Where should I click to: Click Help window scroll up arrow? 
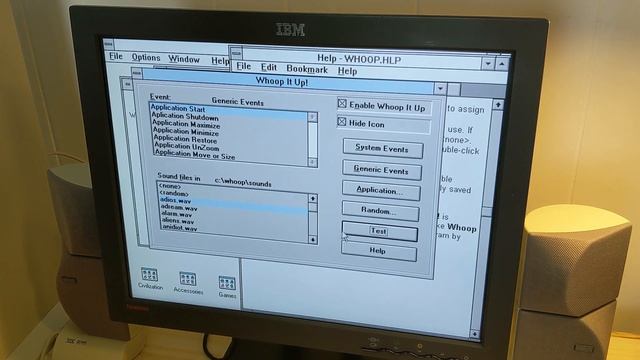click(x=498, y=105)
